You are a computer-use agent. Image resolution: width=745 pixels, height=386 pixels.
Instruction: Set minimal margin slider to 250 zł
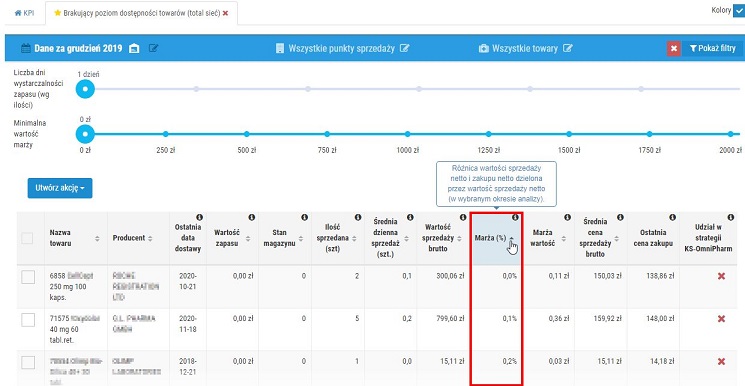[166, 134]
